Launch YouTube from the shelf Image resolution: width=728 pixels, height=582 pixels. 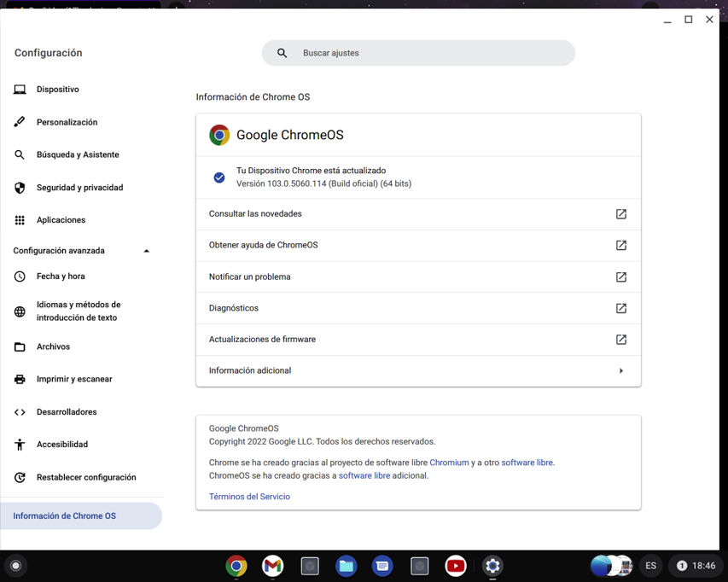pos(456,566)
